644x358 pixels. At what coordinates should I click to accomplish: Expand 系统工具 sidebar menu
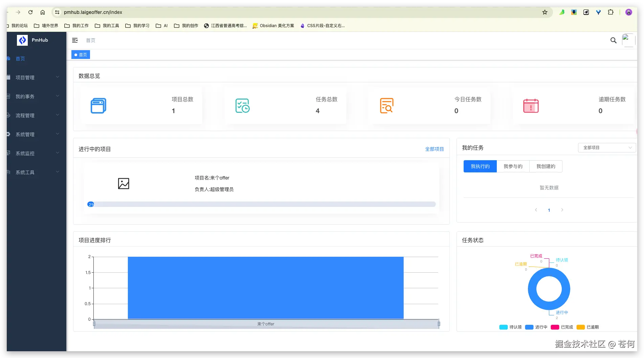click(37, 172)
